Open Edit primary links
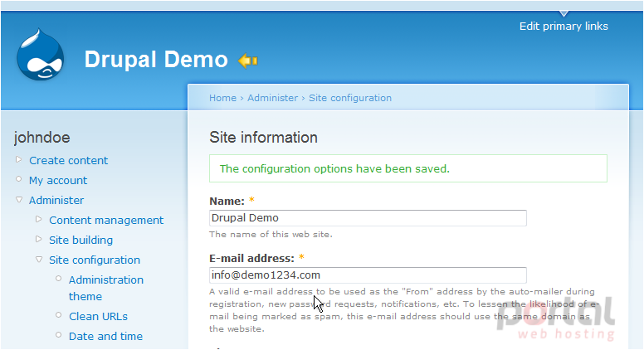644x350 pixels. [563, 27]
